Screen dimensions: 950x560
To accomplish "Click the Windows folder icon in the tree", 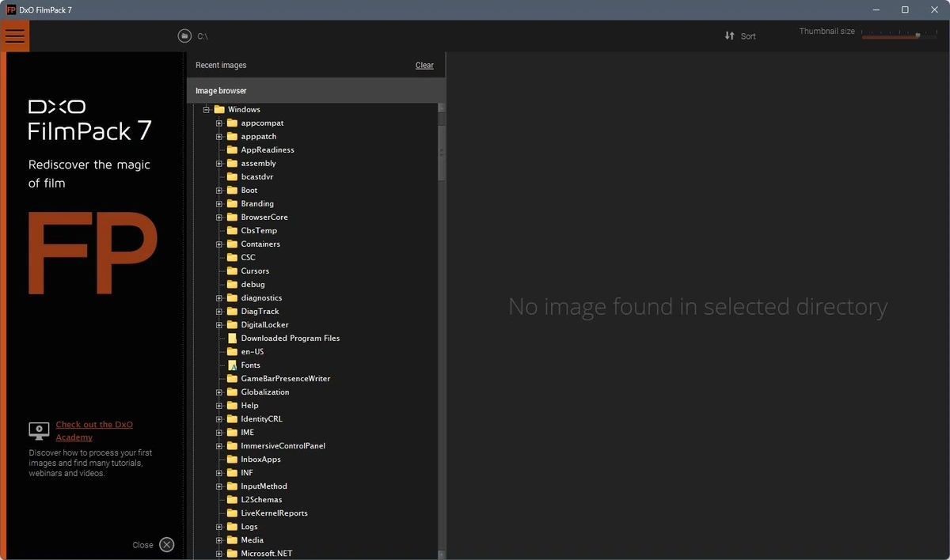I will coord(219,110).
